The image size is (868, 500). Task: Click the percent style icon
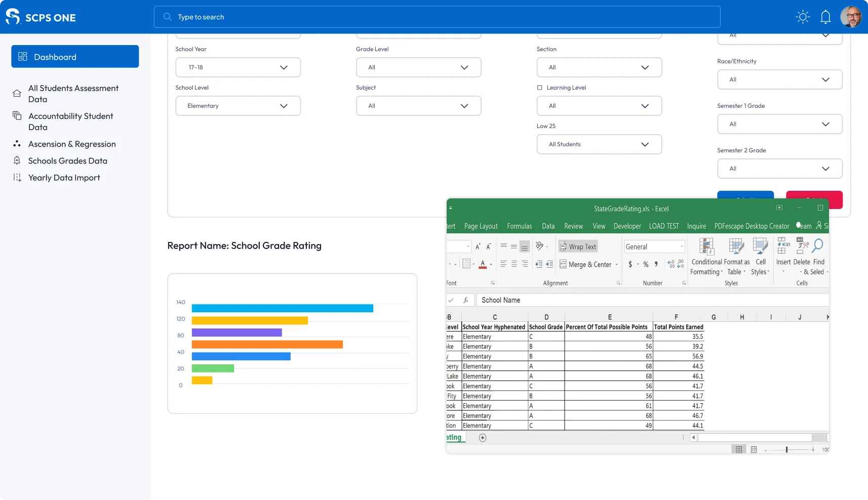[646, 264]
